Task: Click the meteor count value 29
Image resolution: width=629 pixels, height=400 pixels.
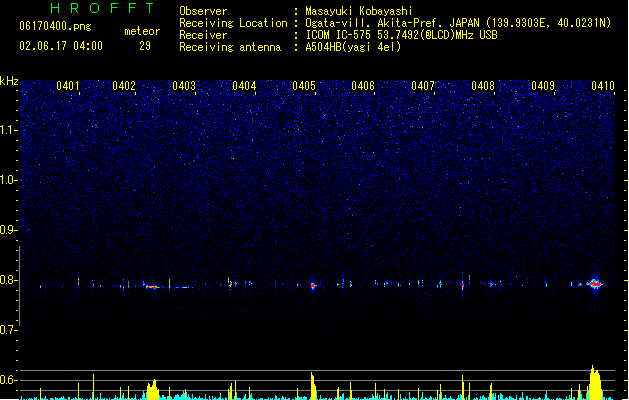Action: click(145, 46)
